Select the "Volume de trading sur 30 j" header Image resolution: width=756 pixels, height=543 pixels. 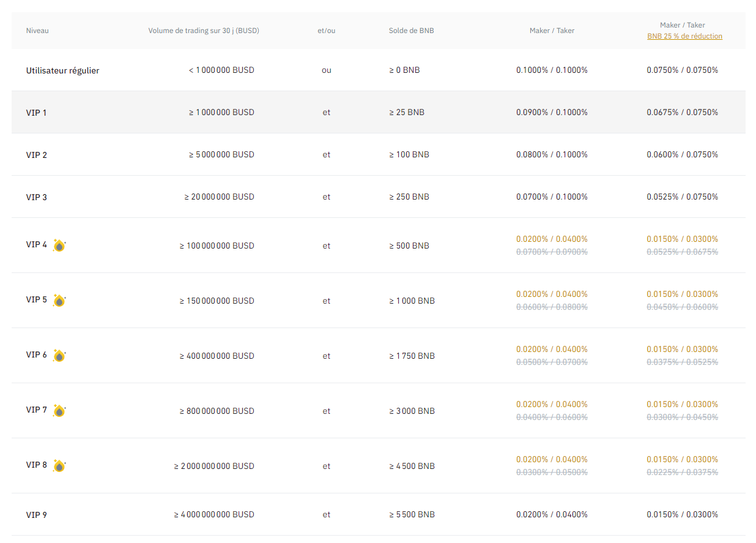tap(203, 30)
